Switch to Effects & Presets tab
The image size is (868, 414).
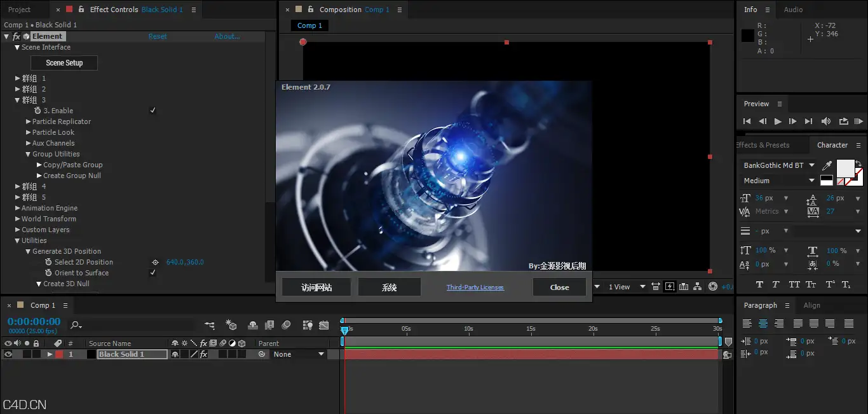(x=763, y=145)
